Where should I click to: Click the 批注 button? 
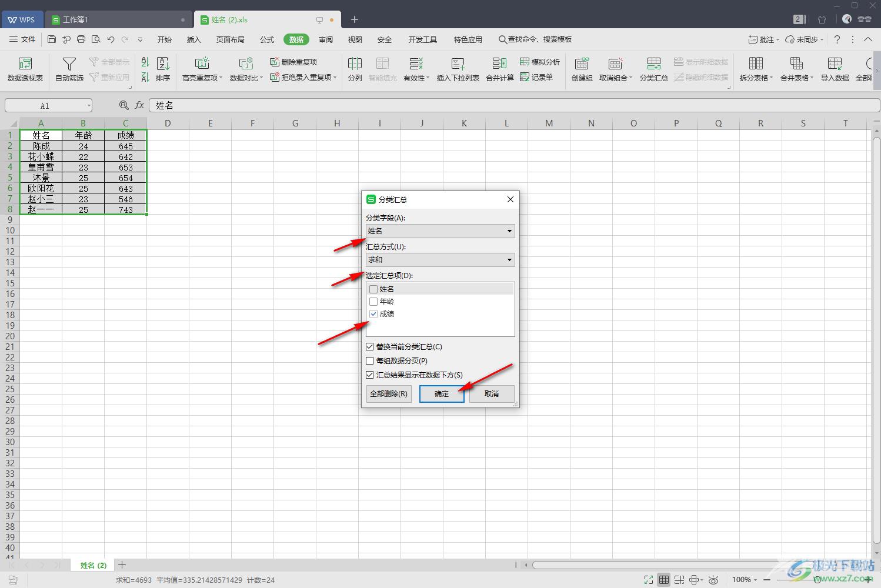(763, 39)
